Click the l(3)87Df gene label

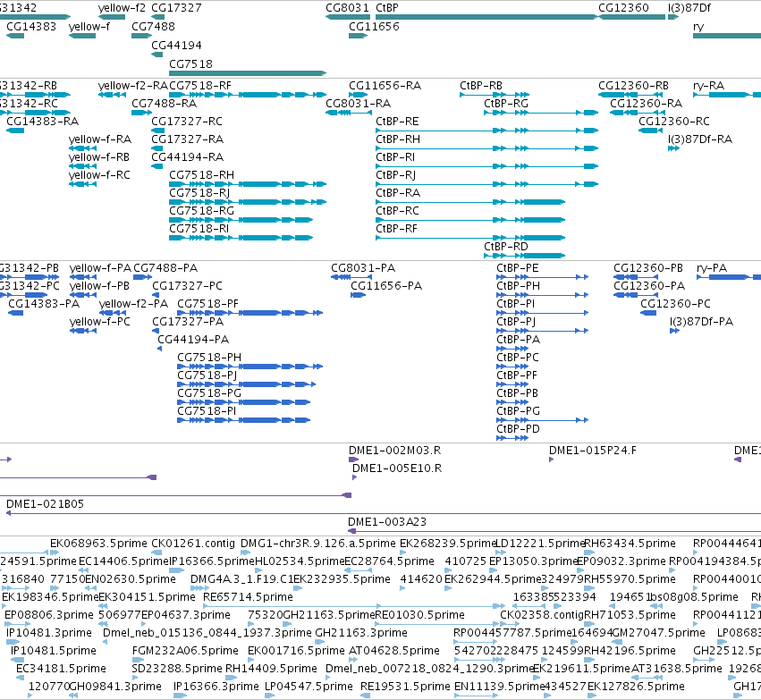pyautogui.click(x=689, y=8)
